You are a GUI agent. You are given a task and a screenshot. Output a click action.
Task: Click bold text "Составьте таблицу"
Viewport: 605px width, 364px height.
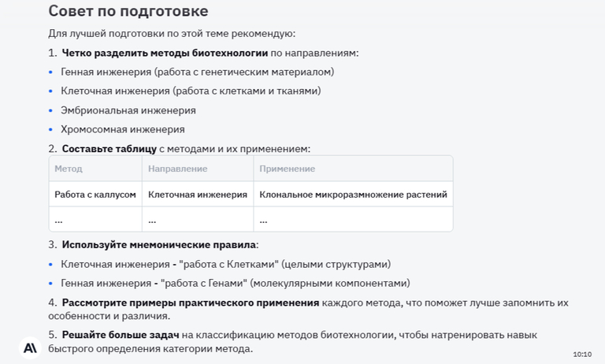pyautogui.click(x=109, y=149)
